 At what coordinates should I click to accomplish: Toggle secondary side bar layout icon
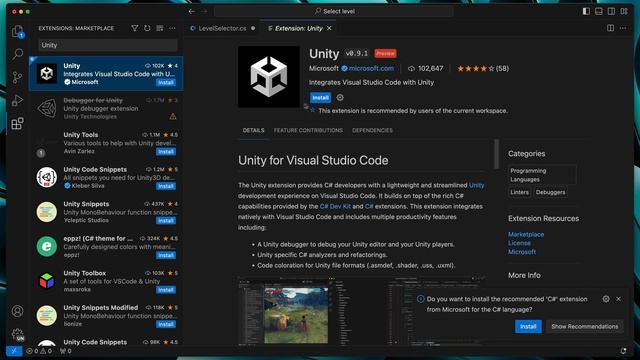click(x=611, y=11)
